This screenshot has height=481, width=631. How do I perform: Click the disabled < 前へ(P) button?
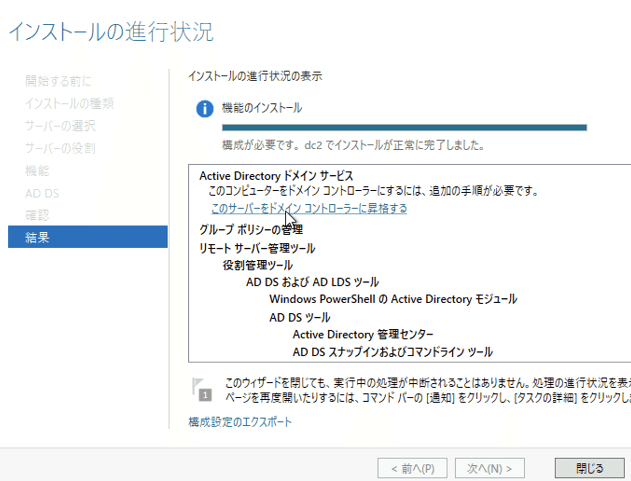click(x=412, y=468)
